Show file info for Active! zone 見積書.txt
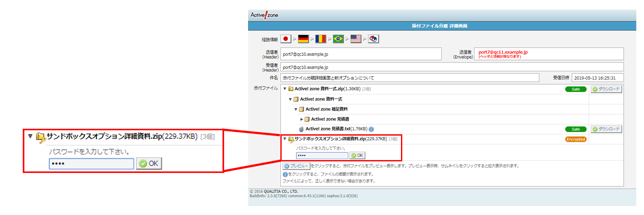Screen dimensions: 644x215 click(371, 129)
